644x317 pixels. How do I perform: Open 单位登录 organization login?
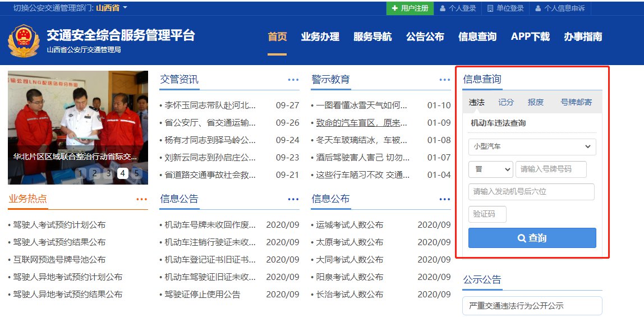click(x=505, y=8)
